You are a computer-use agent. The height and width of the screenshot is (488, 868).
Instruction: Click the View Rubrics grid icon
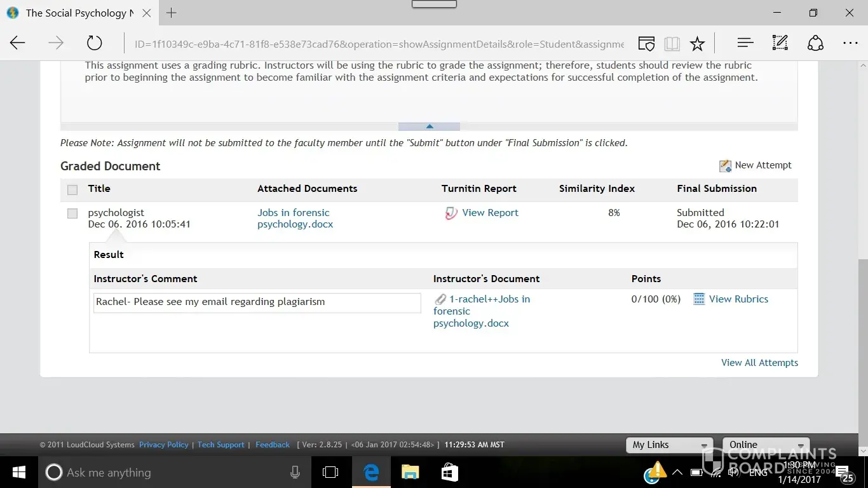coord(699,299)
